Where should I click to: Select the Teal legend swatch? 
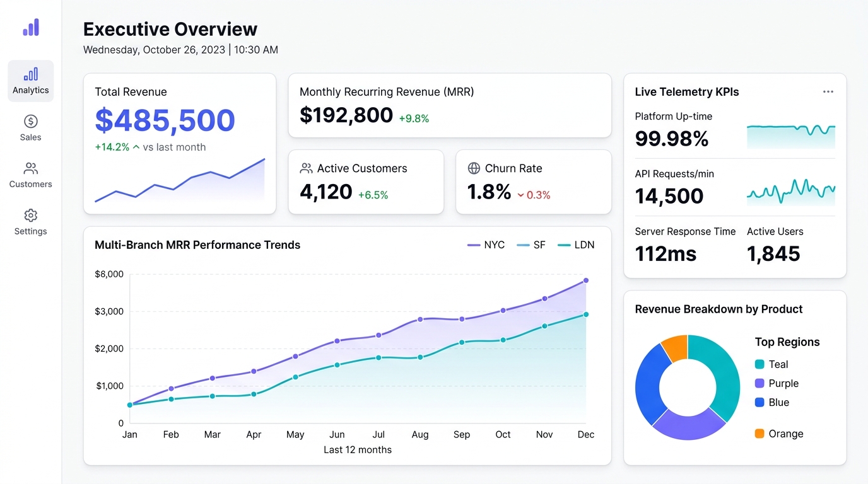pyautogui.click(x=759, y=364)
